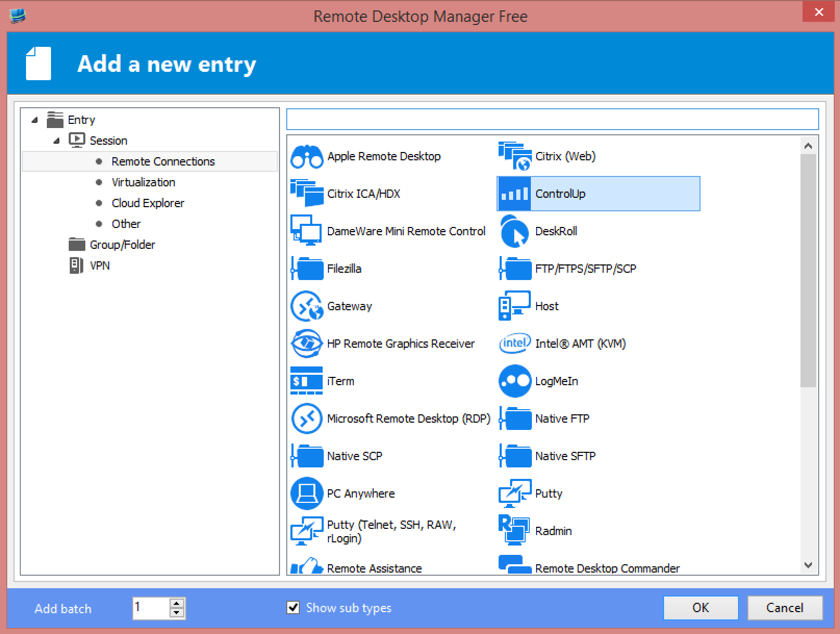Collapse the Session tree node arrow

pos(56,141)
